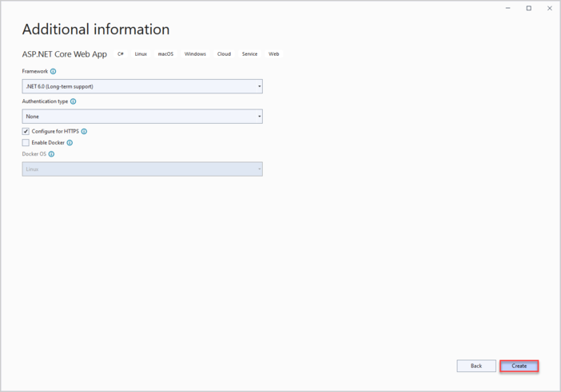Open the Docker OS Linux dropdown
The image size is (561, 392).
(x=142, y=169)
